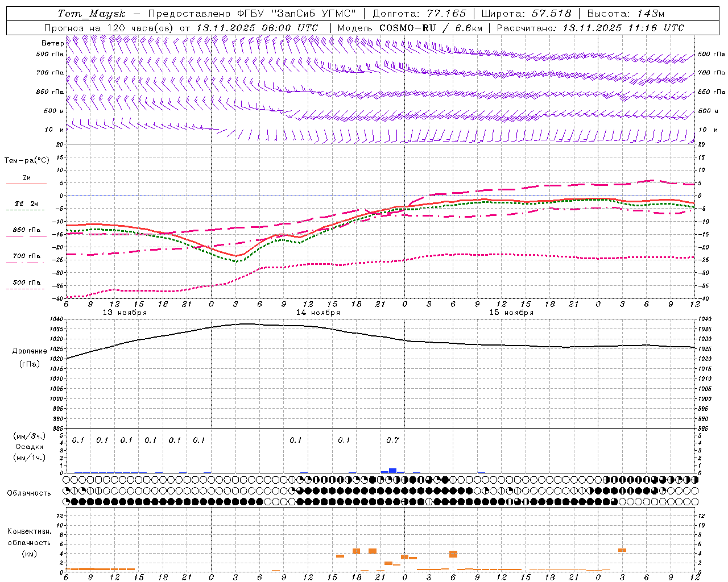
Task: Click the 0.7 precipitation amount value
Action: [x=392, y=440]
